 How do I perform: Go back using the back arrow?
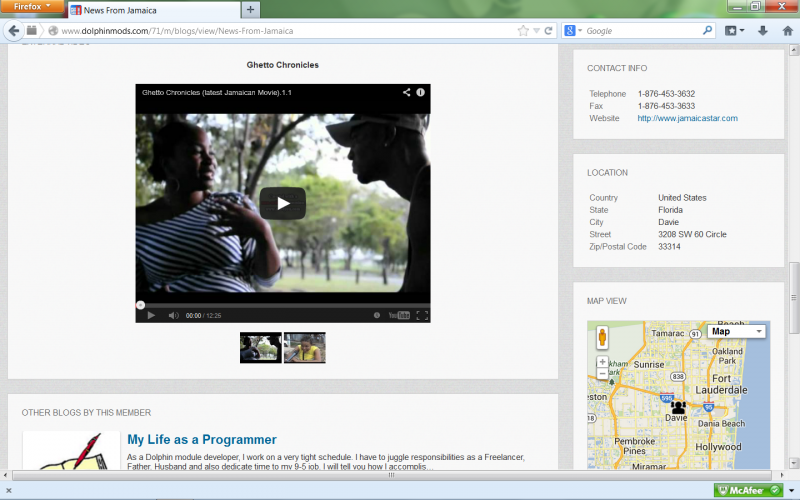click(14, 31)
